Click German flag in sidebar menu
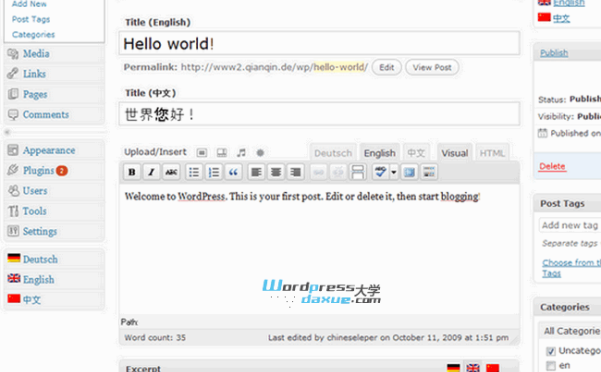The image size is (601, 372). pos(14,258)
